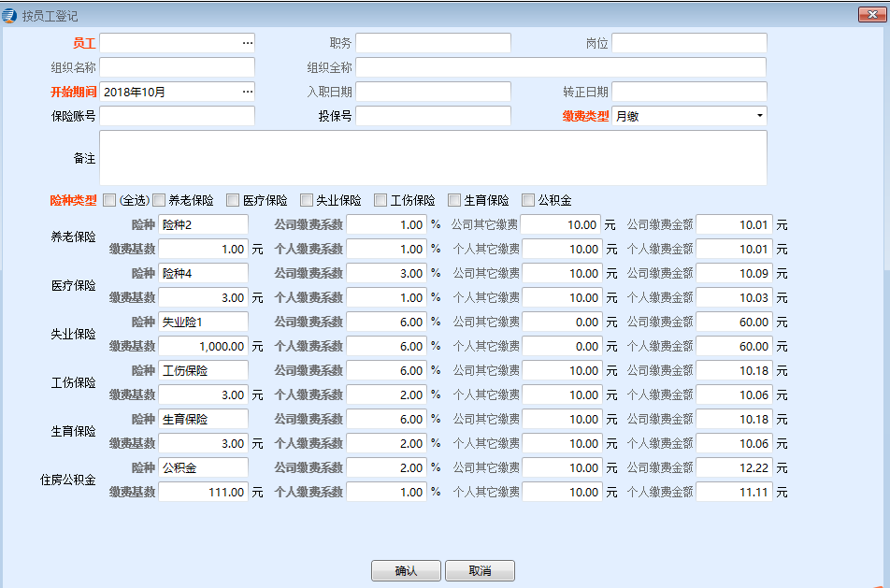The width and height of the screenshot is (890, 588).
Task: Click the 投保号 input field
Action: point(433,116)
